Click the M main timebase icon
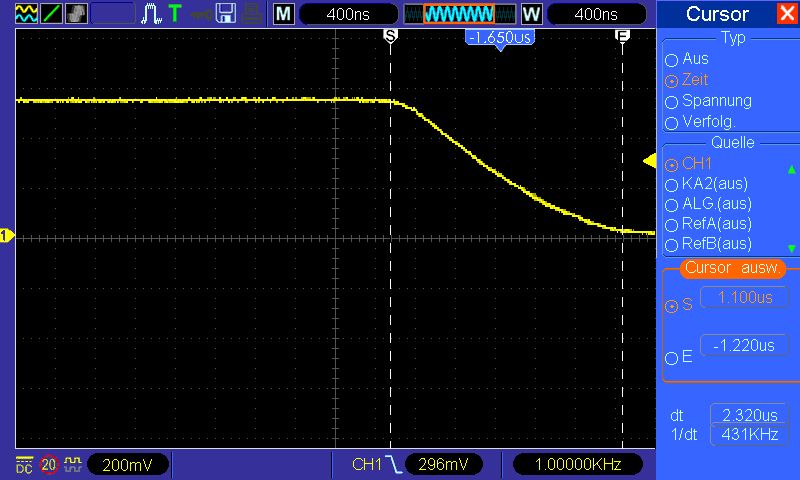The height and width of the screenshot is (480, 800). click(283, 14)
